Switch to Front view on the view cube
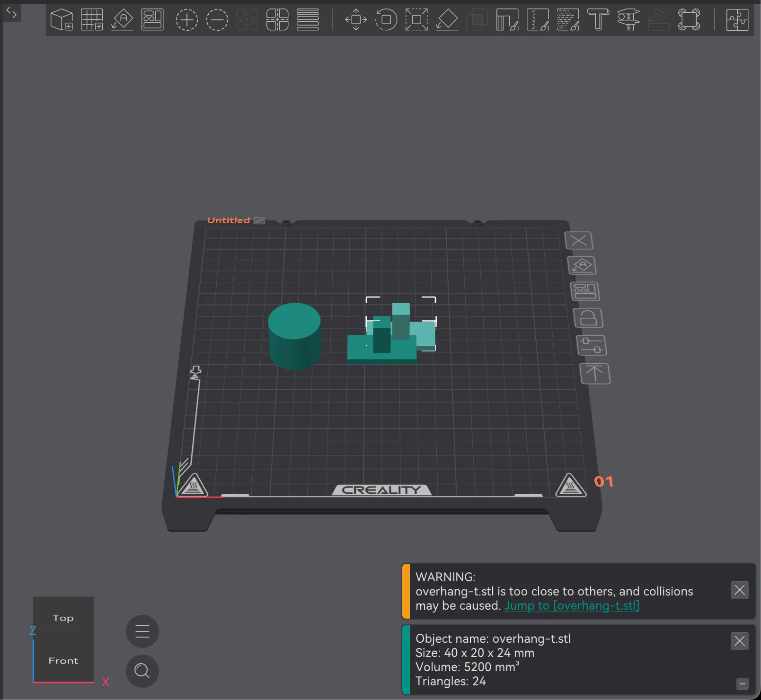 [x=63, y=660]
